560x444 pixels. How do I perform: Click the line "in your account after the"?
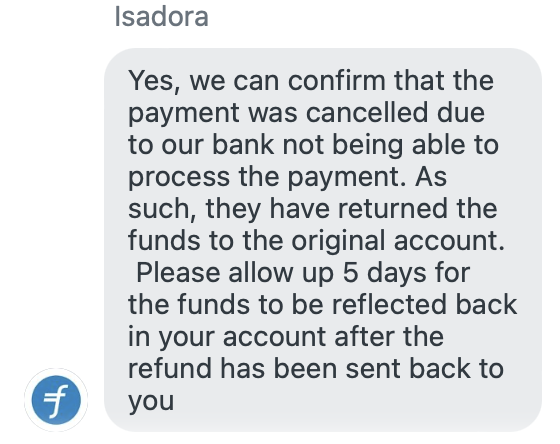click(x=286, y=337)
